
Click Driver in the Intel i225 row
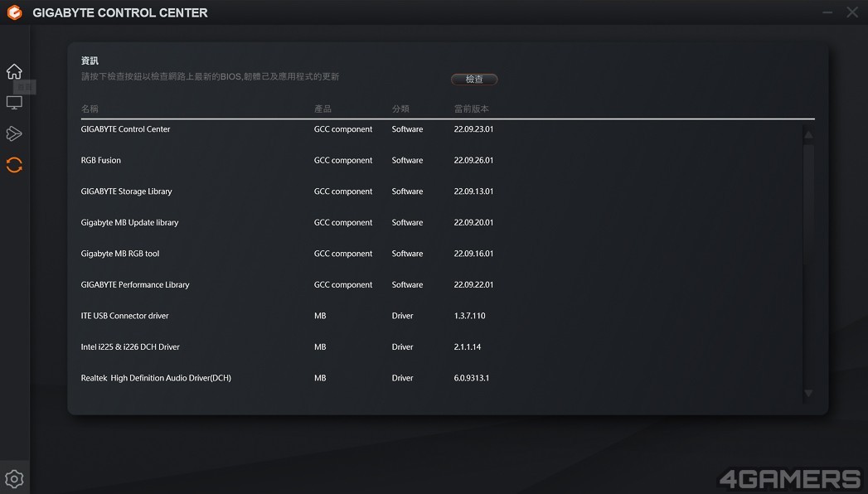pos(402,346)
